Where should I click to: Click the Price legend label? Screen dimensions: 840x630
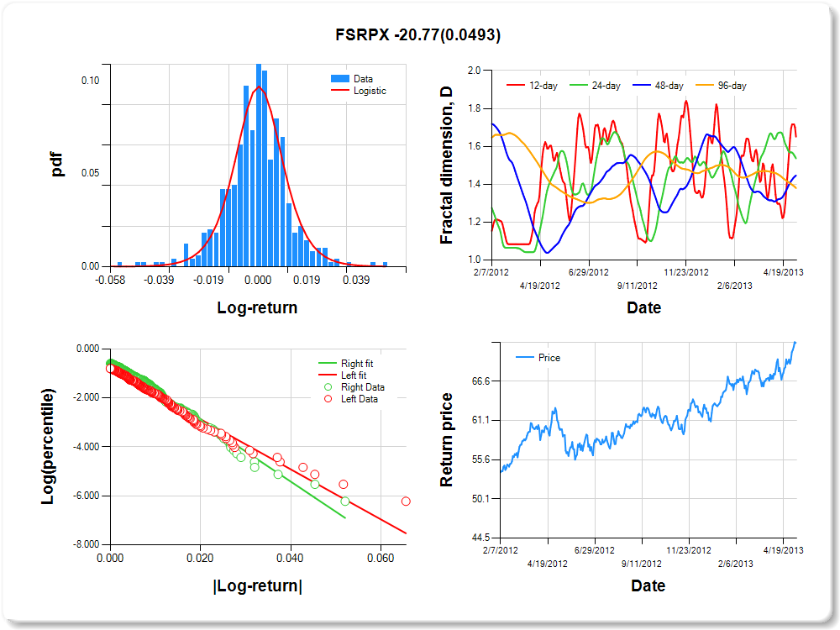coord(549,357)
